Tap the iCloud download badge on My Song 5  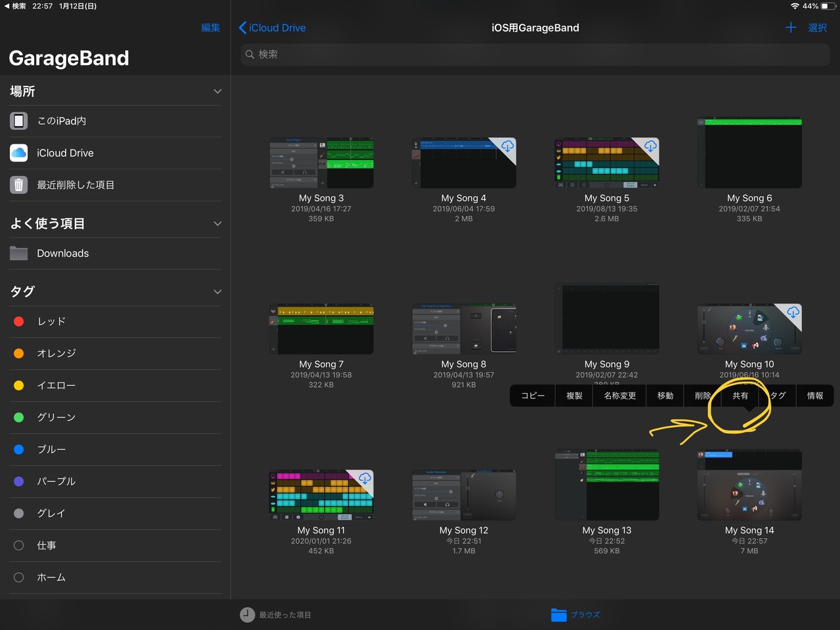coord(650,146)
